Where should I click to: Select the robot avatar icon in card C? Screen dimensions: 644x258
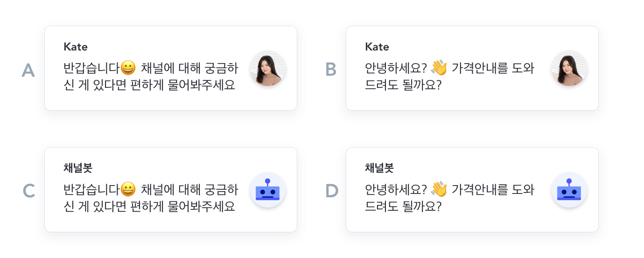(268, 190)
